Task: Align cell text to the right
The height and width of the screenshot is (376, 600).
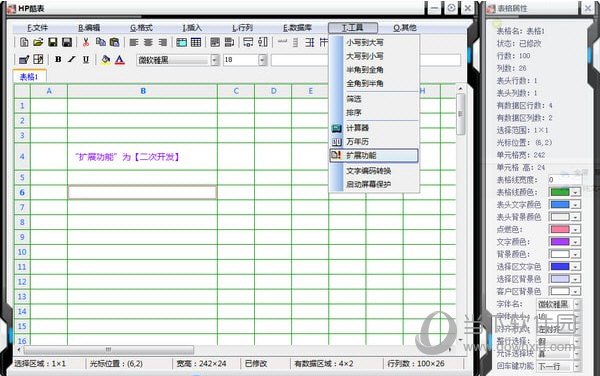Action: [163, 42]
